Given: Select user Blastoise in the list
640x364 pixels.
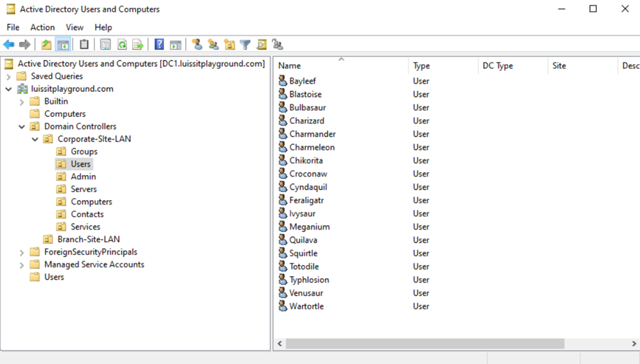Looking at the screenshot, I should pos(305,94).
